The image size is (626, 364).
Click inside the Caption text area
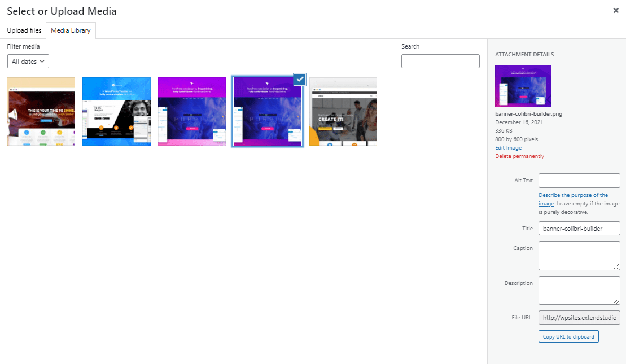click(579, 255)
